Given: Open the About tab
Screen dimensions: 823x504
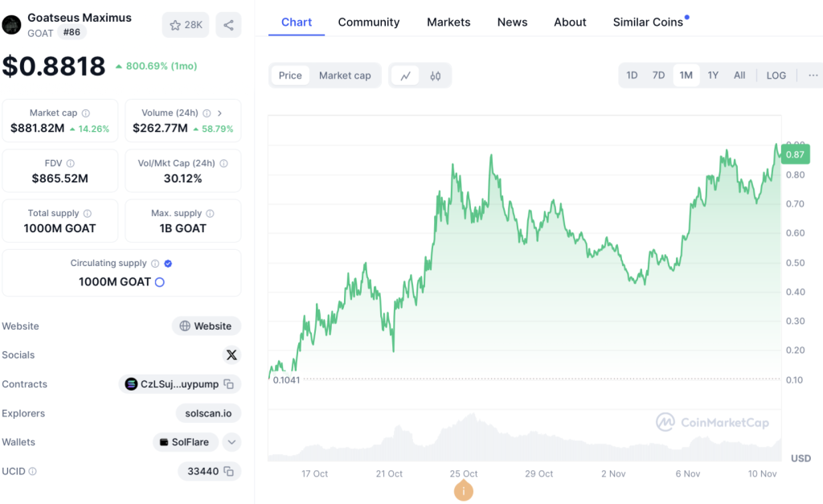Looking at the screenshot, I should 570,22.
